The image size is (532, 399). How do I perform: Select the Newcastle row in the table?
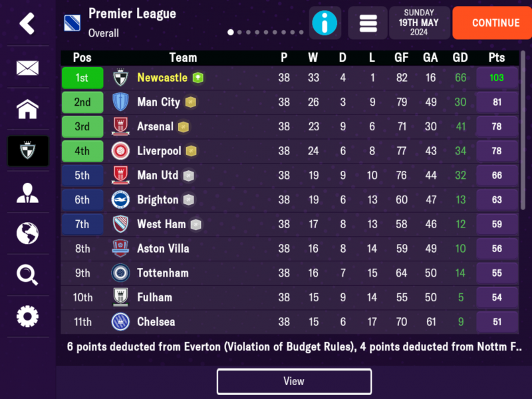click(290, 78)
